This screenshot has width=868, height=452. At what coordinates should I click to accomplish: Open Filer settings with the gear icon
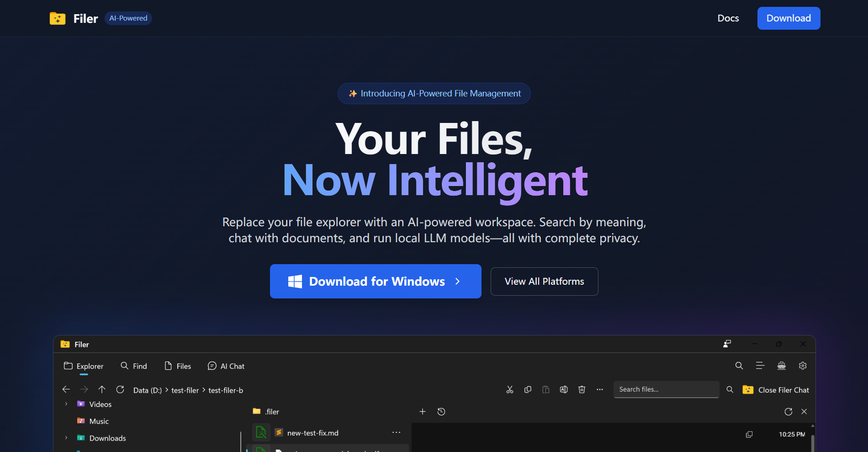[x=803, y=366]
